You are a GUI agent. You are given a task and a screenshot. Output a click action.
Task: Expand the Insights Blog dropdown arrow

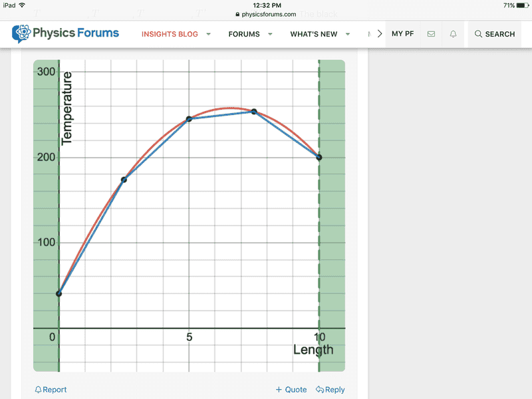pyautogui.click(x=208, y=35)
